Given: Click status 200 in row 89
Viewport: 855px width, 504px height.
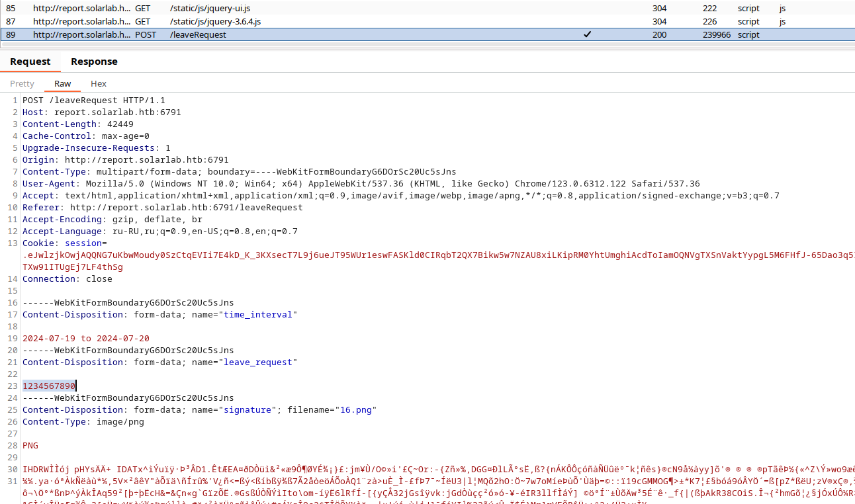Looking at the screenshot, I should click(659, 34).
